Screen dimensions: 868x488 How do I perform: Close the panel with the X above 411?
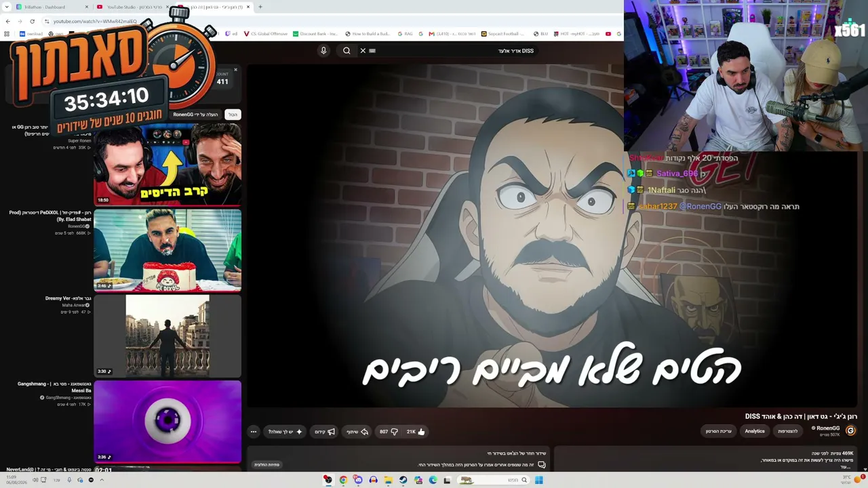point(236,70)
